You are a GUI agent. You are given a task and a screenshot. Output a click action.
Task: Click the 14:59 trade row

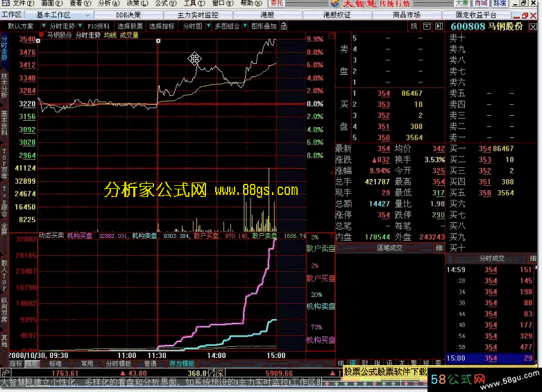coord(491,270)
